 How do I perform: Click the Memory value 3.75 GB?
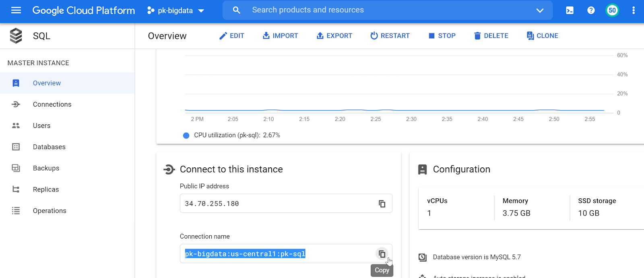[516, 213]
